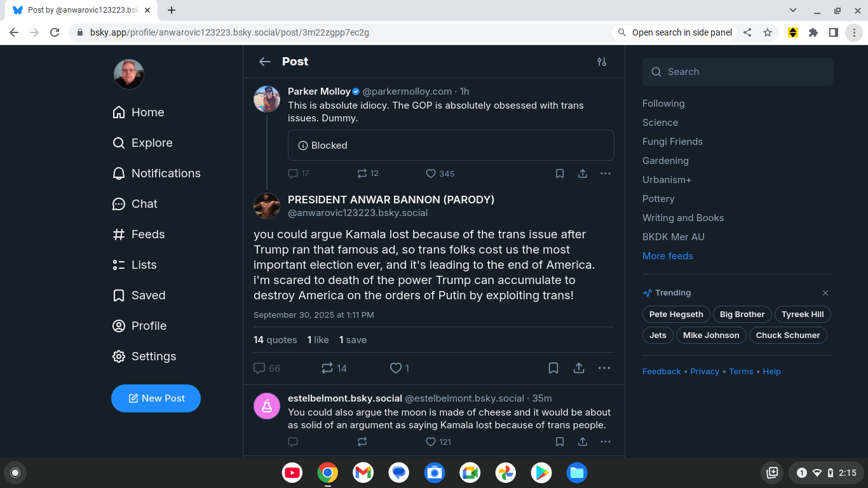Select the Science feed

point(660,123)
